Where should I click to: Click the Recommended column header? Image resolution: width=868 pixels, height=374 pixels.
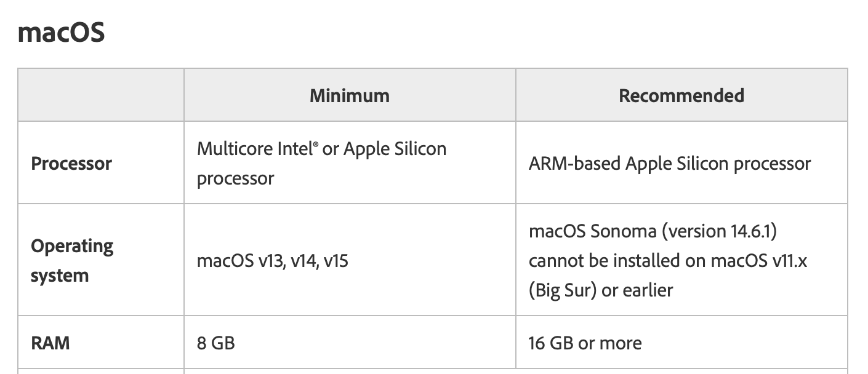tap(681, 95)
